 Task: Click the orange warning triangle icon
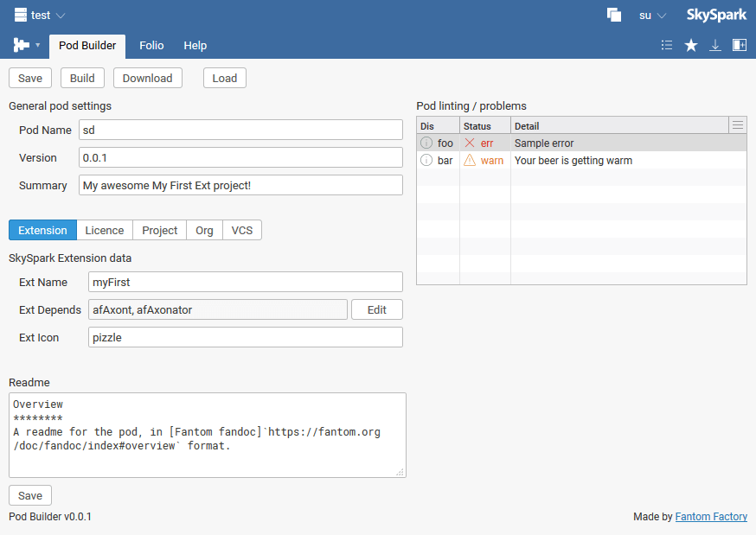tap(470, 160)
